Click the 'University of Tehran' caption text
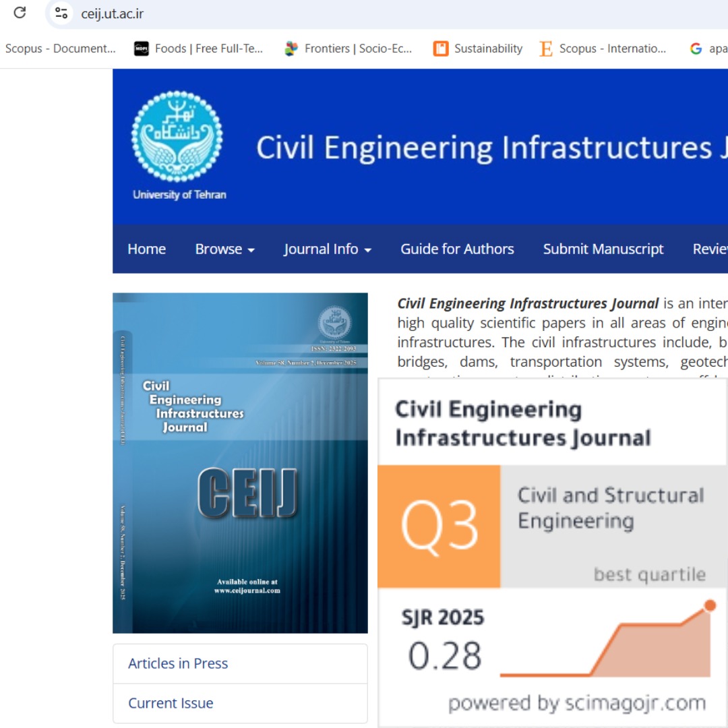 tap(179, 195)
